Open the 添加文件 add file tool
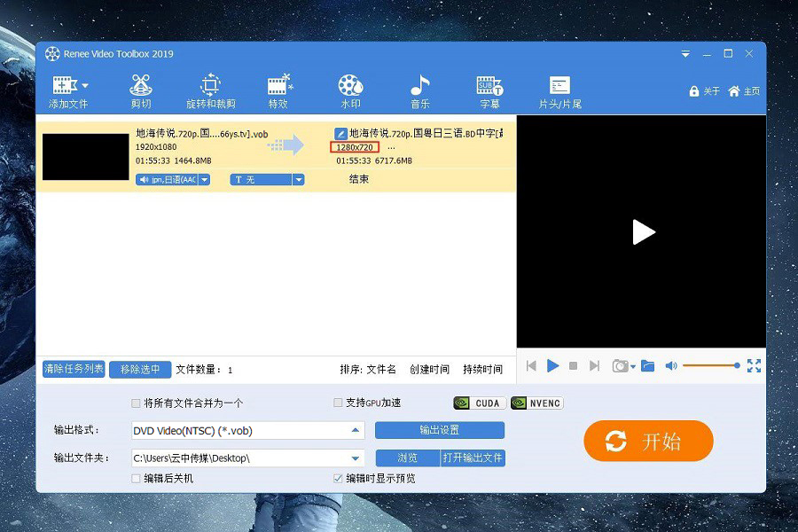This screenshot has width=798, height=532. click(x=67, y=91)
